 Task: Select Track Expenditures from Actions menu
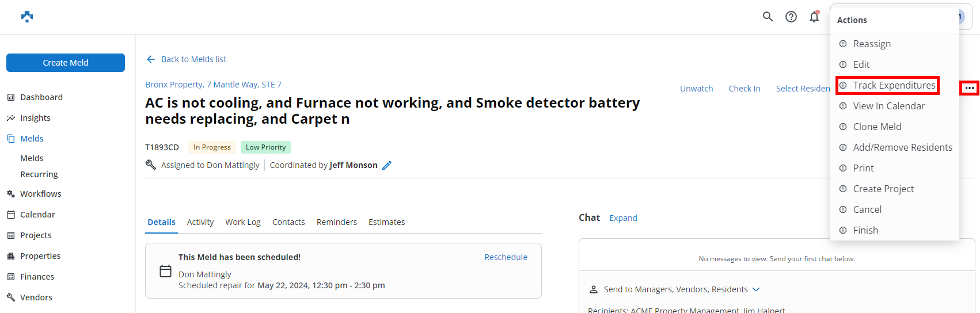(x=894, y=85)
